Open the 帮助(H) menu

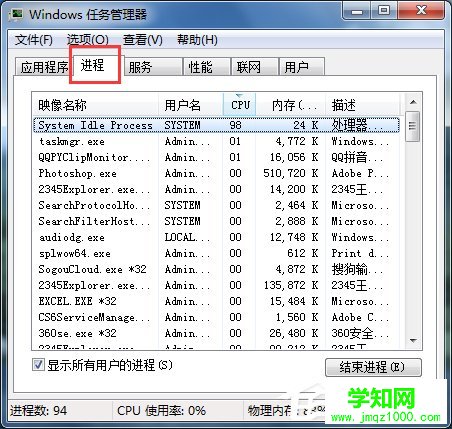tap(197, 40)
